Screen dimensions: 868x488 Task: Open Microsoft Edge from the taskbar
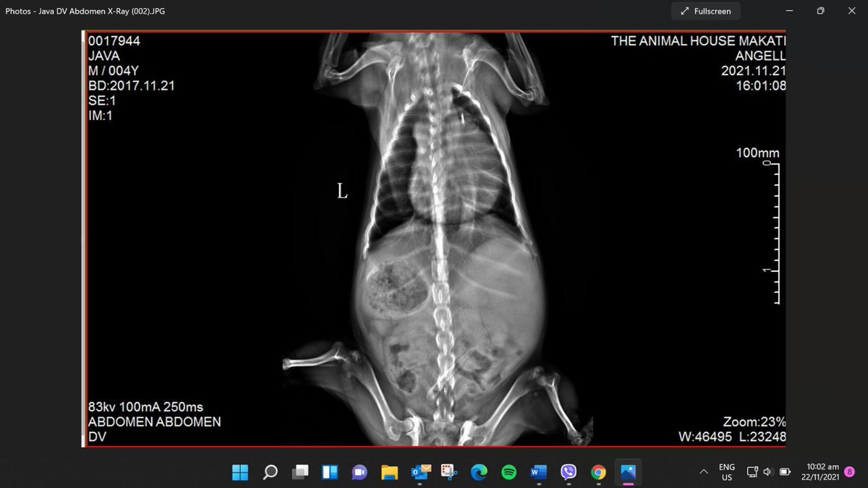(x=479, y=472)
